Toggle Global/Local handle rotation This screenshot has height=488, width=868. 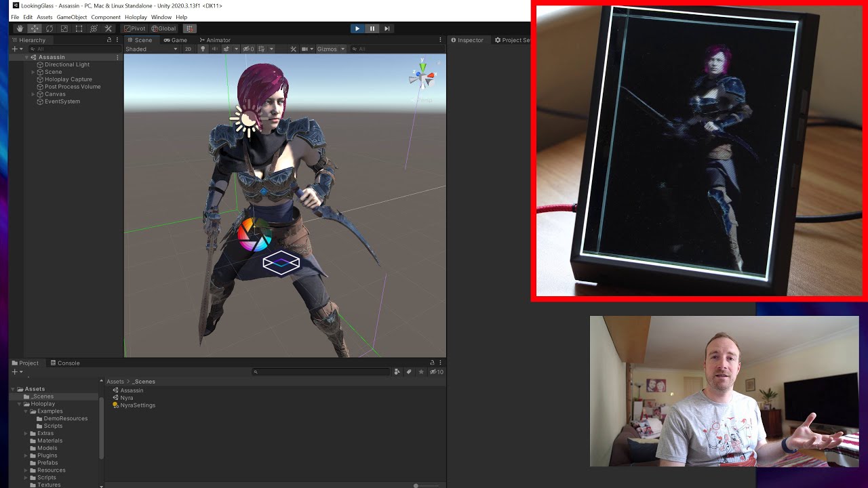click(163, 28)
